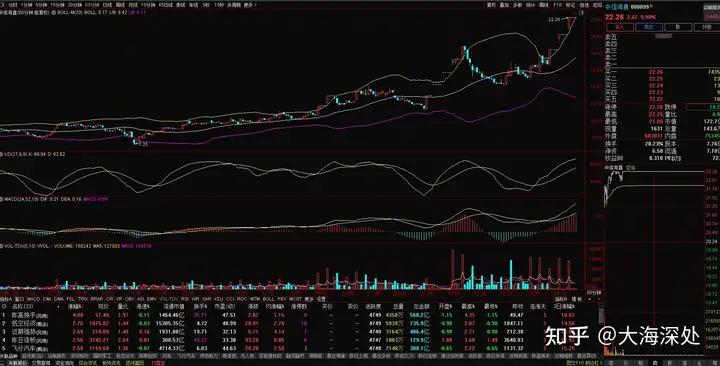
Task: Expand 更多 periods dropdown in top bar
Action: coord(249,5)
